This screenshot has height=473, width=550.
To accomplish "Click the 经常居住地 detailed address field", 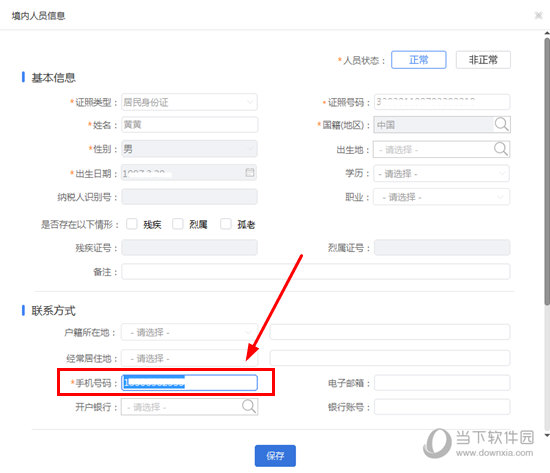I will coord(390,358).
